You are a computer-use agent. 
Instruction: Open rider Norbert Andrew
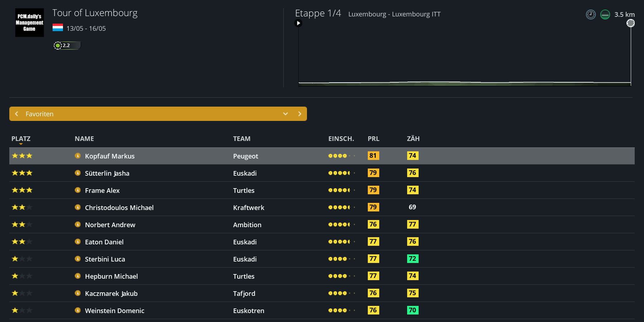click(110, 225)
